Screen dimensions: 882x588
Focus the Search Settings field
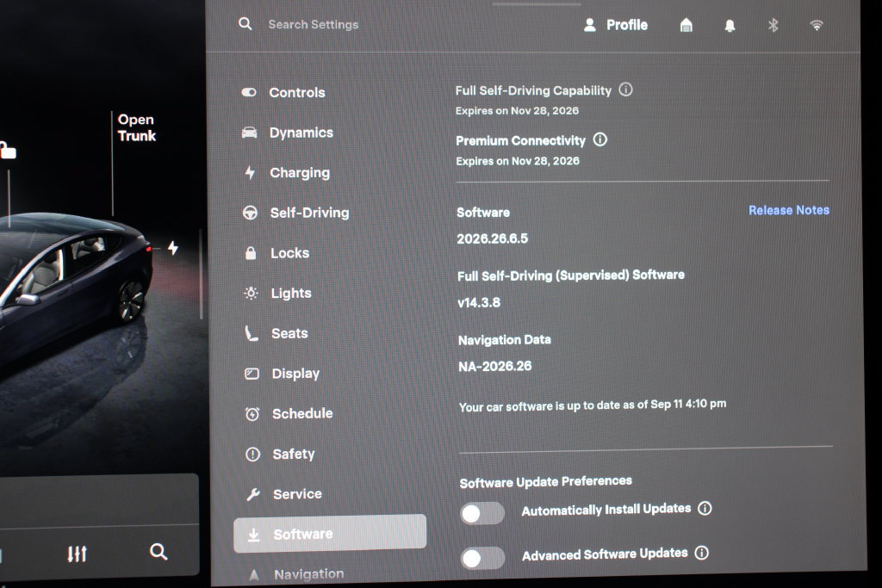313,25
